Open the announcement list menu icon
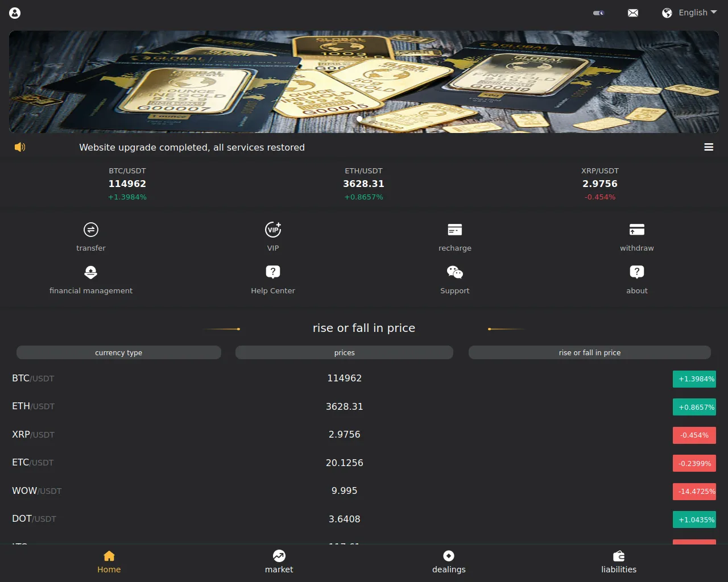This screenshot has width=728, height=582. pyautogui.click(x=709, y=147)
